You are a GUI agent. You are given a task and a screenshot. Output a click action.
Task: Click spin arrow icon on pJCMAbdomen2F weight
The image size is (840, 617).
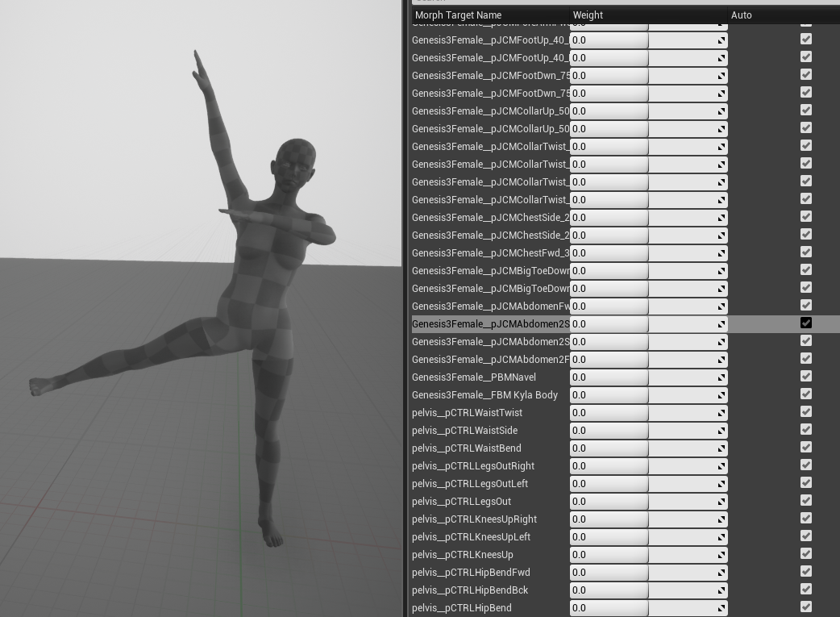(721, 360)
